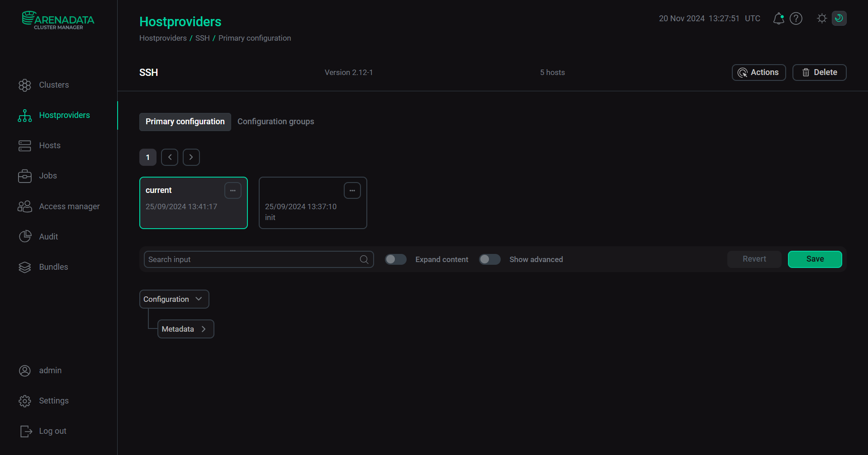Screen dimensions: 868x455
Task: Open Bundles section
Action: 43,267
